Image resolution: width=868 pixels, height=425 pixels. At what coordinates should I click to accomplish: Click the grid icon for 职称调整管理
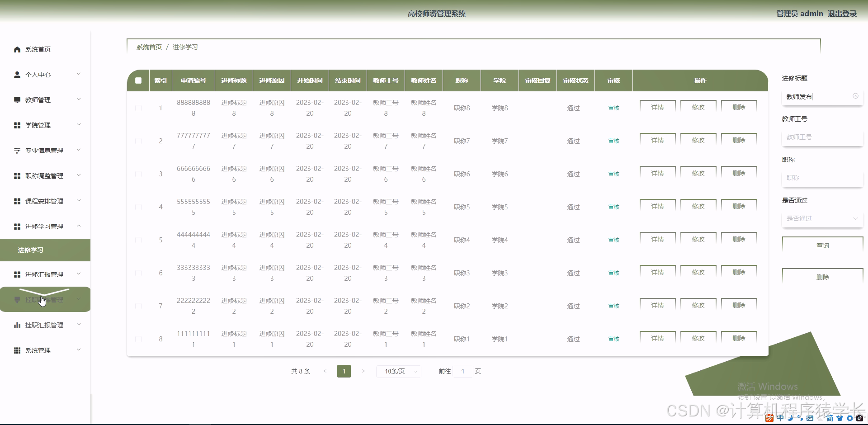17,176
